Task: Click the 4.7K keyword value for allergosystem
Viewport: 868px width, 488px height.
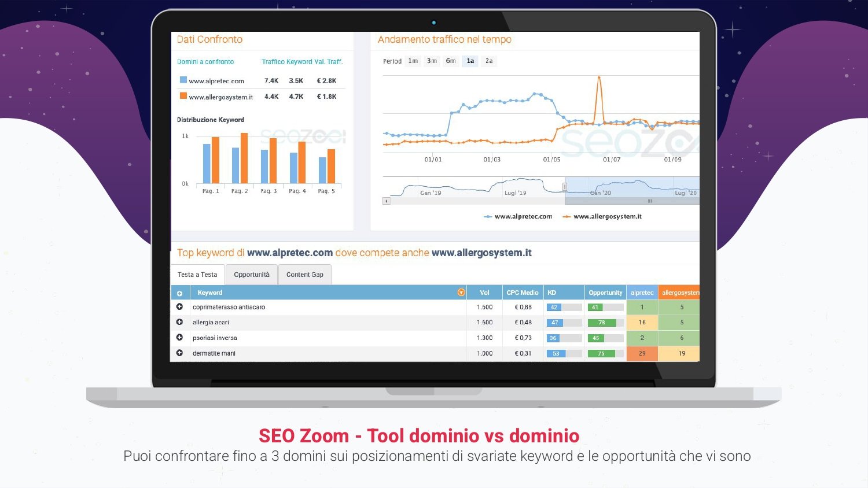Action: [x=296, y=97]
